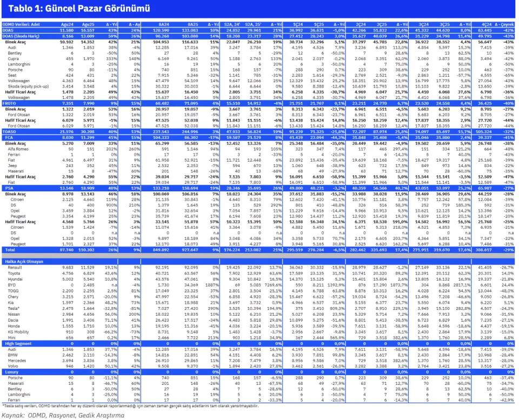Select the FCA row label
The image size is (519, 420).
point(7,138)
